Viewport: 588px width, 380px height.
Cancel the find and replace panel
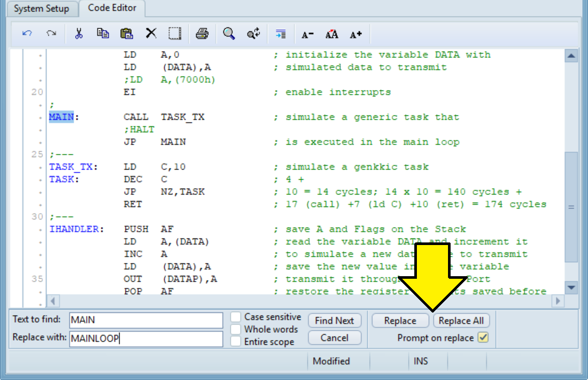(334, 338)
